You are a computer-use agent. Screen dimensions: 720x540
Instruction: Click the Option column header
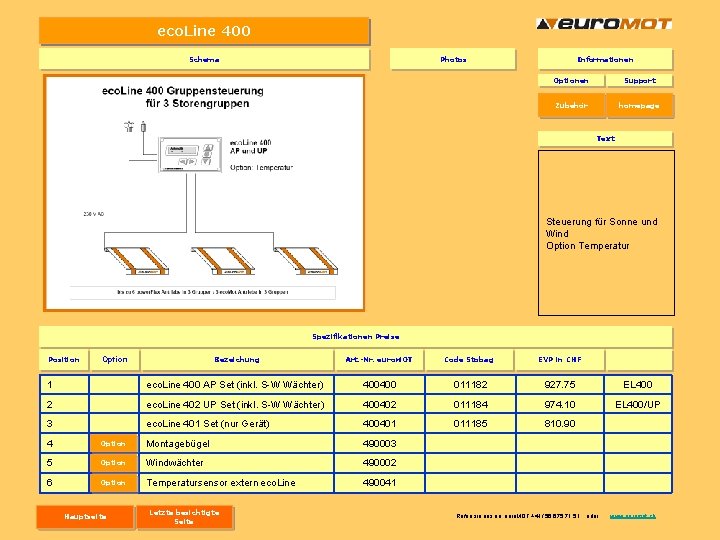tap(115, 360)
